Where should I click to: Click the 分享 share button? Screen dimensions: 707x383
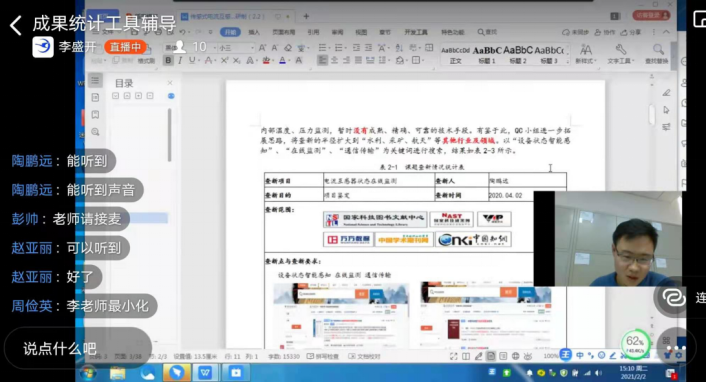click(x=631, y=32)
